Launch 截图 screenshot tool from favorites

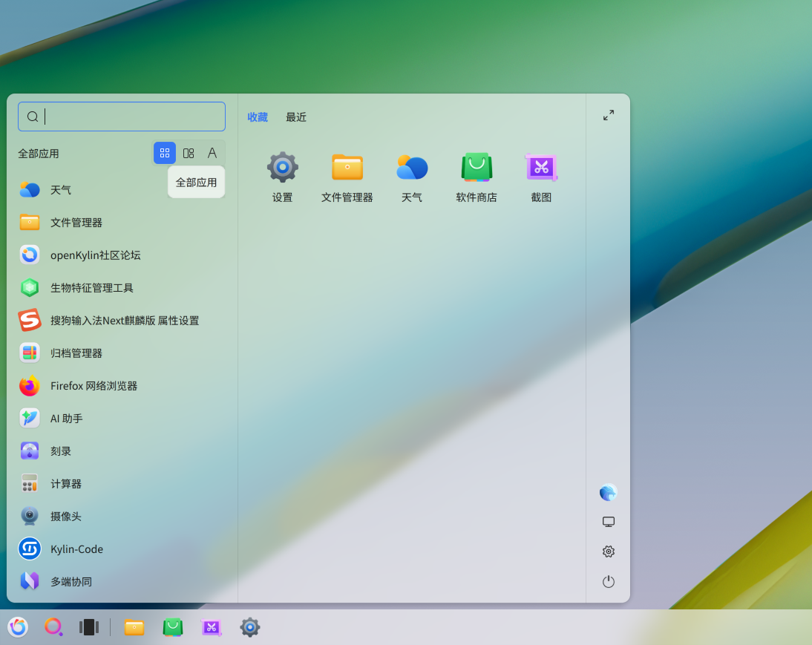pos(541,177)
